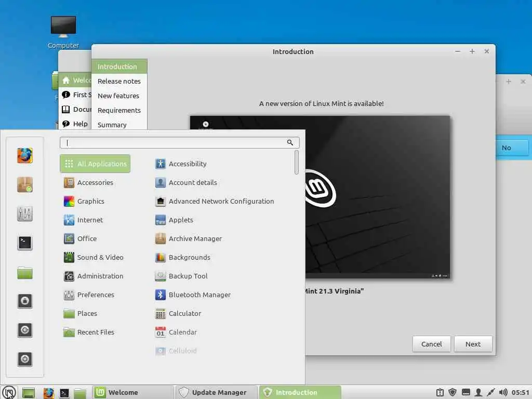Click Cancel in the Introduction window
Screen dimensions: 532x399
[x=431, y=344]
